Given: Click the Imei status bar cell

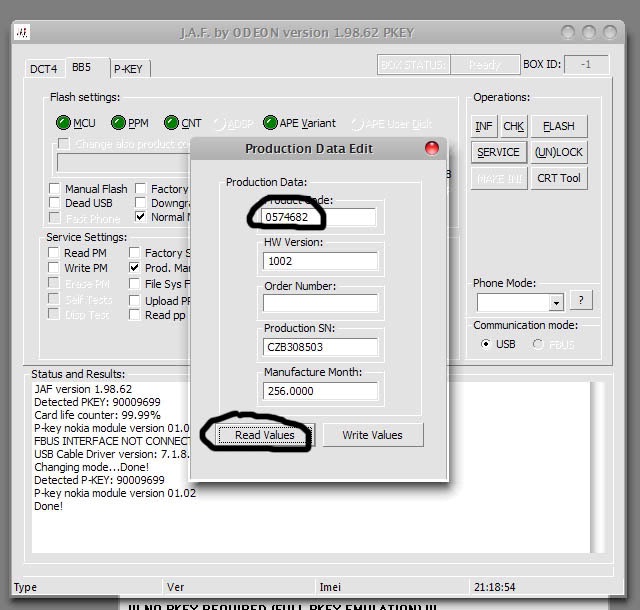Looking at the screenshot, I should pos(392,587).
